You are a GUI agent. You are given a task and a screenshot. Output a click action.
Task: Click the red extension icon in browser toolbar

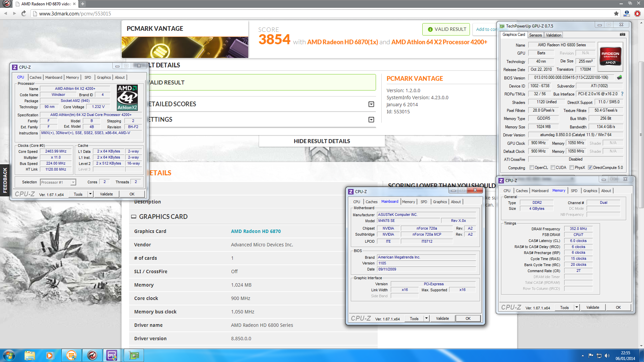[637, 13]
